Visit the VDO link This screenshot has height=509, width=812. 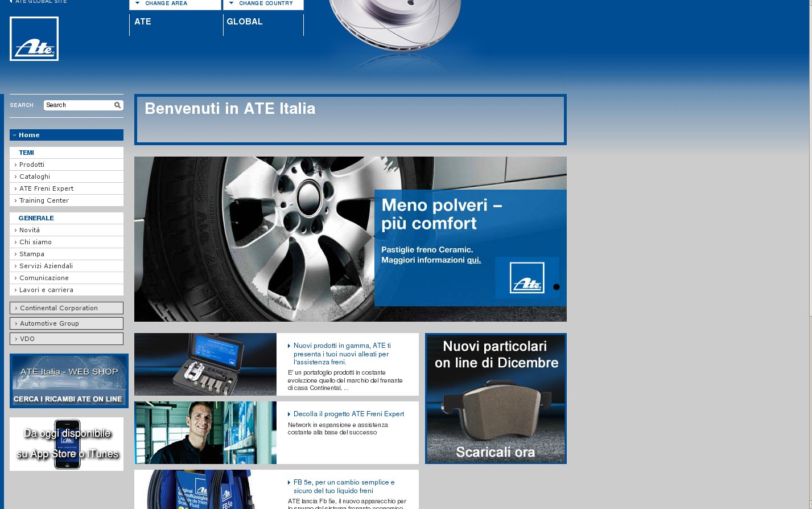[67, 339]
